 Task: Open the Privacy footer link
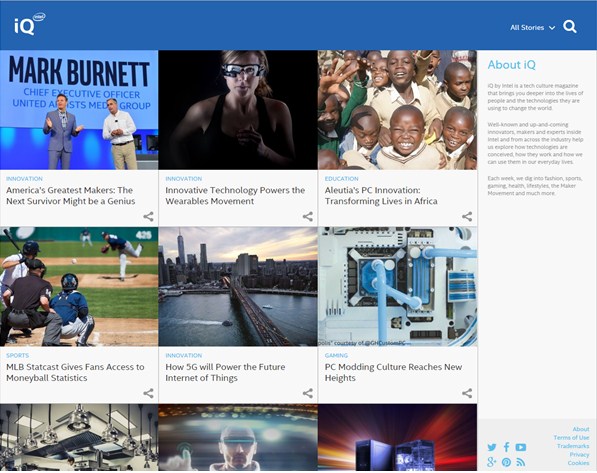coord(579,455)
